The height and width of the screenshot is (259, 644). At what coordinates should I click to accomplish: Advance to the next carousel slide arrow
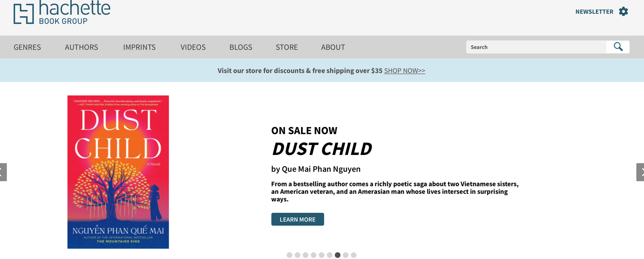(641, 172)
